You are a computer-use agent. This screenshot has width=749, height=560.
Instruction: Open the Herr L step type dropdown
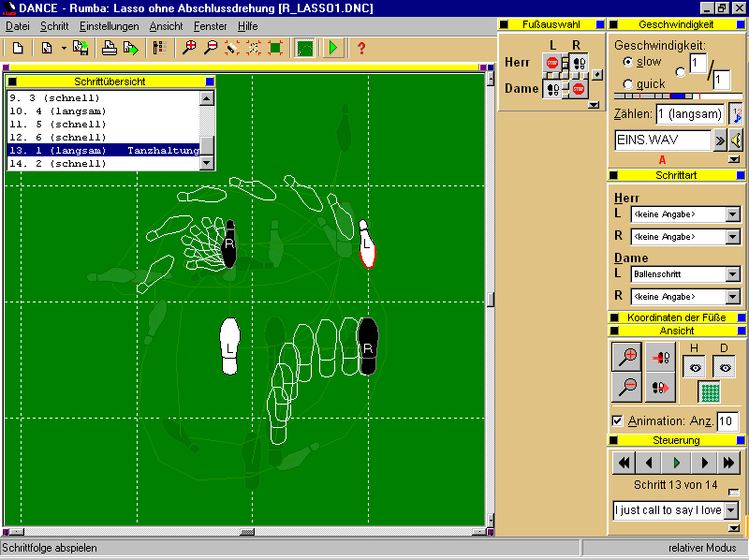pyautogui.click(x=733, y=214)
